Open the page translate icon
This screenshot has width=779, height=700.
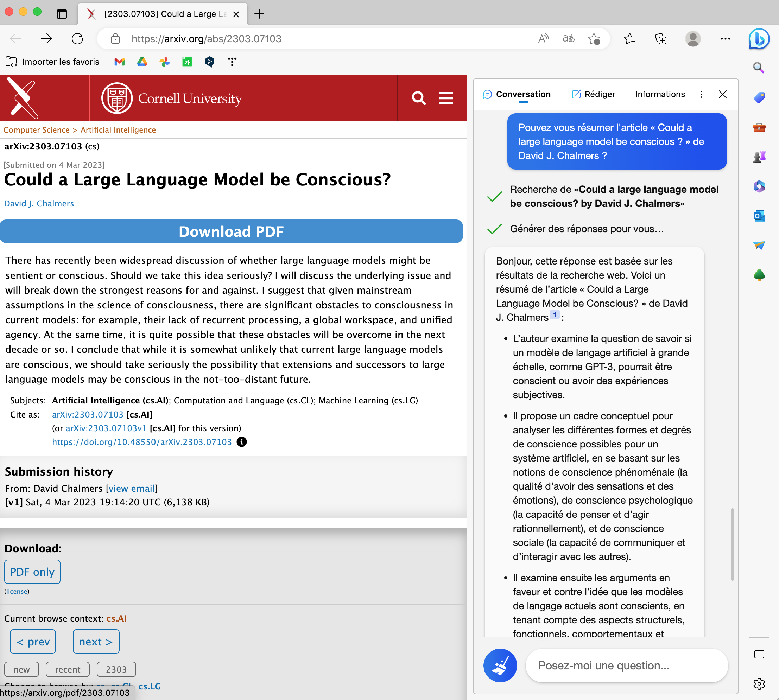point(569,38)
